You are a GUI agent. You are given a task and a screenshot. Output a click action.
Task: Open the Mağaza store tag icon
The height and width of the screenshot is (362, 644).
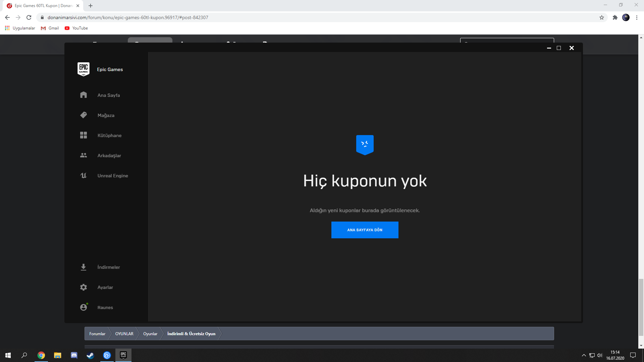[84, 115]
